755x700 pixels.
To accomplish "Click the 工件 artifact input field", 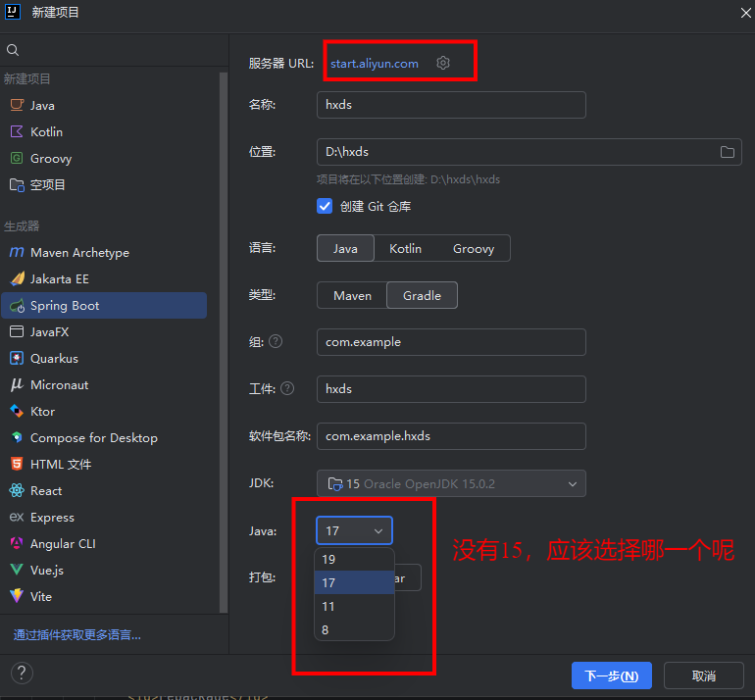I will 451,389.
